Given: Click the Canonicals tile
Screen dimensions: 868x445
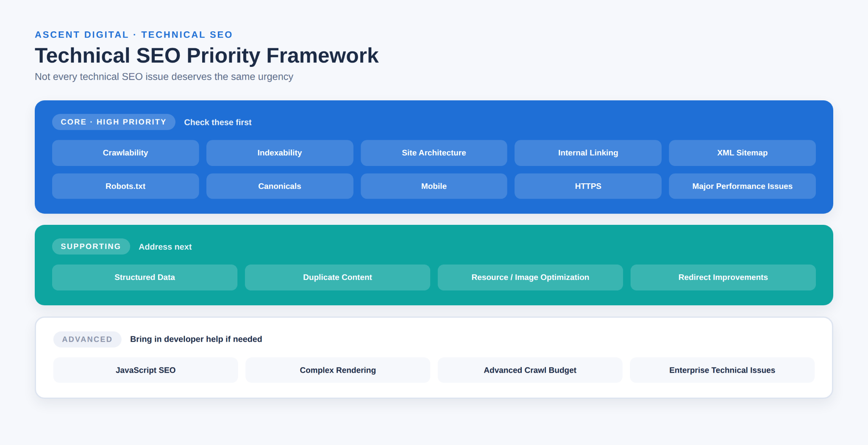Looking at the screenshot, I should pos(280,186).
